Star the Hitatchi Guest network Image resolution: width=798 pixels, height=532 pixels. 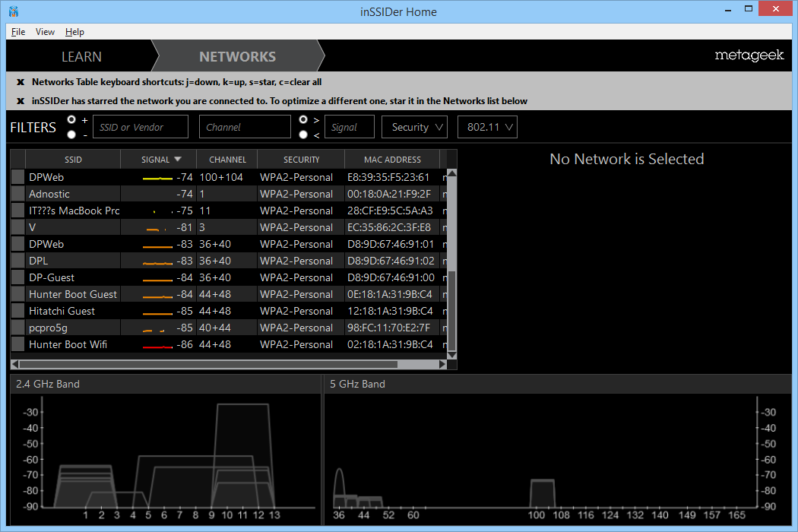tap(17, 311)
